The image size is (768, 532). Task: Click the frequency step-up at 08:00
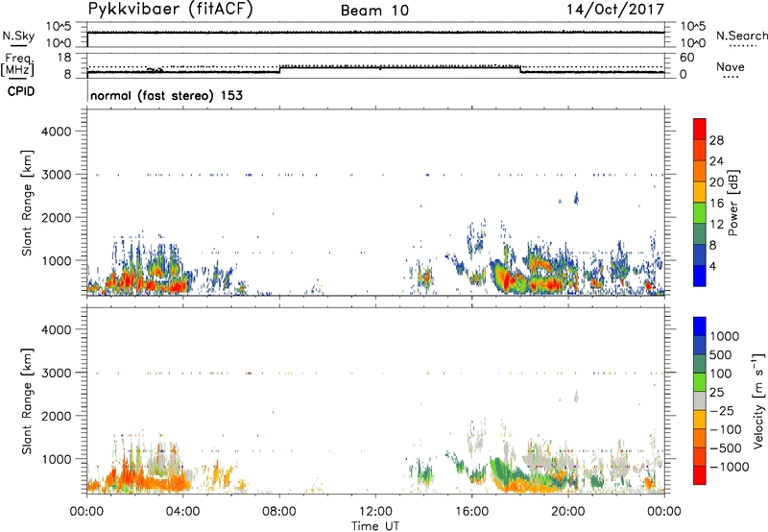tap(279, 69)
